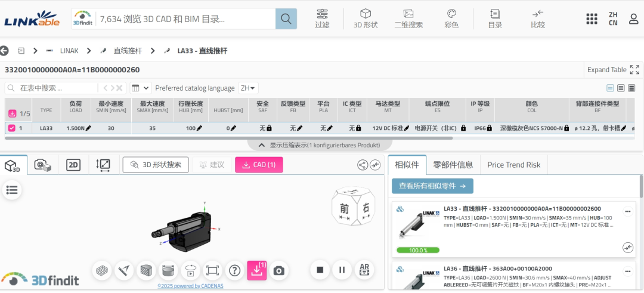This screenshot has width=644, height=293.
Task: Select the 右 face on view cube
Action: (366, 208)
